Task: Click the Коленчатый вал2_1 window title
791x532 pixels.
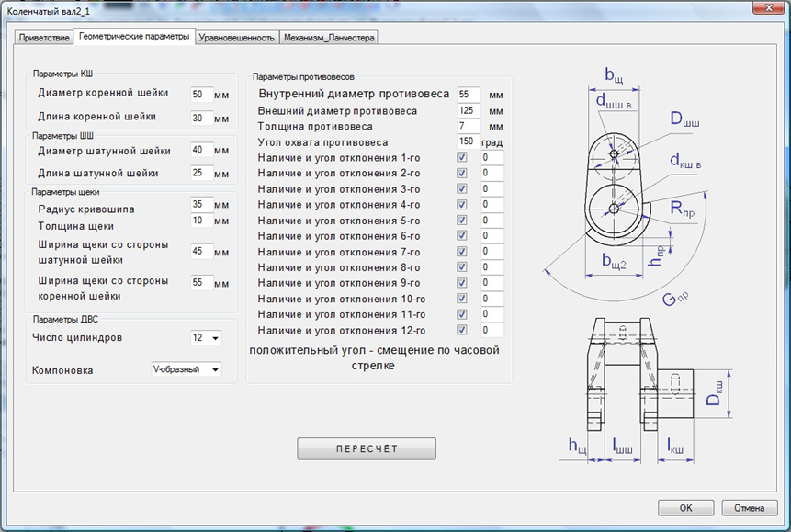Action: click(49, 11)
